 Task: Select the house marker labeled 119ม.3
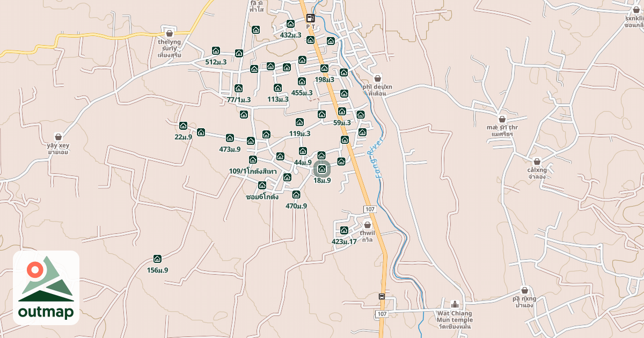299,122
